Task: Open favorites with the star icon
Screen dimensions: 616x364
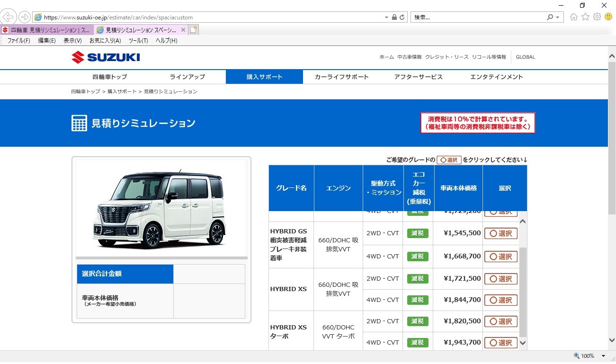Action: (x=585, y=17)
